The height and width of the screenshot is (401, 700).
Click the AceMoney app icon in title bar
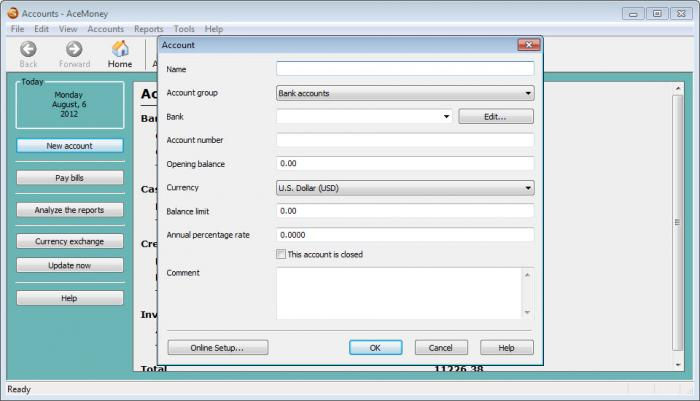pos(12,13)
